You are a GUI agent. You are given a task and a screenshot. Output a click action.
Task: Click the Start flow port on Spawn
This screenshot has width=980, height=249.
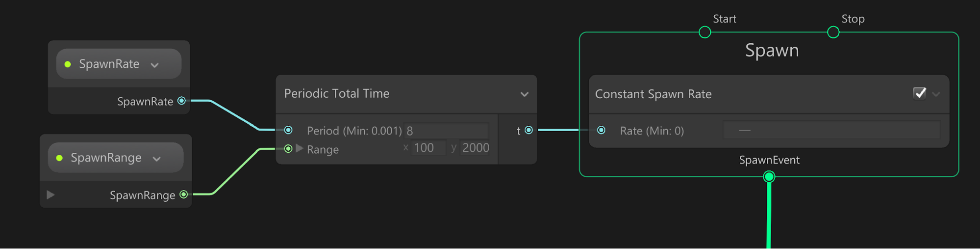coord(704,32)
